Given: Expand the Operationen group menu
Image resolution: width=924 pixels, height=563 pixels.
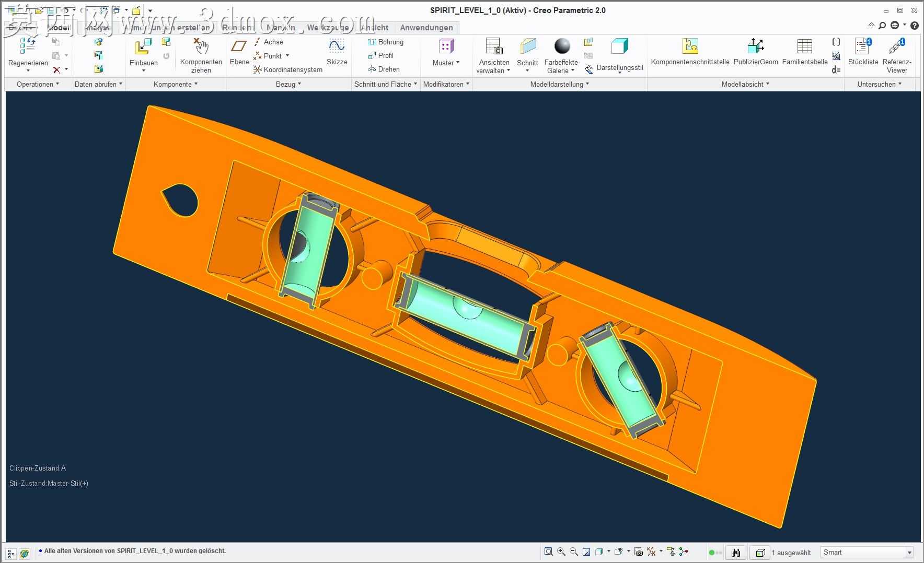Looking at the screenshot, I should point(38,84).
